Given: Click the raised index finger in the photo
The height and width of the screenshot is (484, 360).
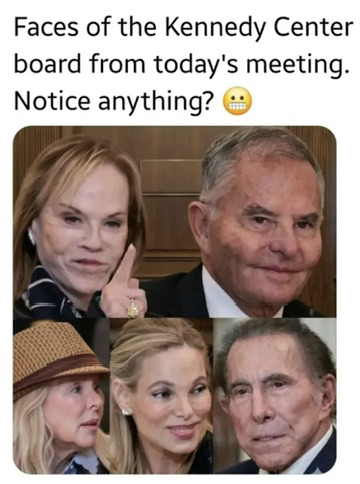Looking at the screenshot, I should [128, 263].
